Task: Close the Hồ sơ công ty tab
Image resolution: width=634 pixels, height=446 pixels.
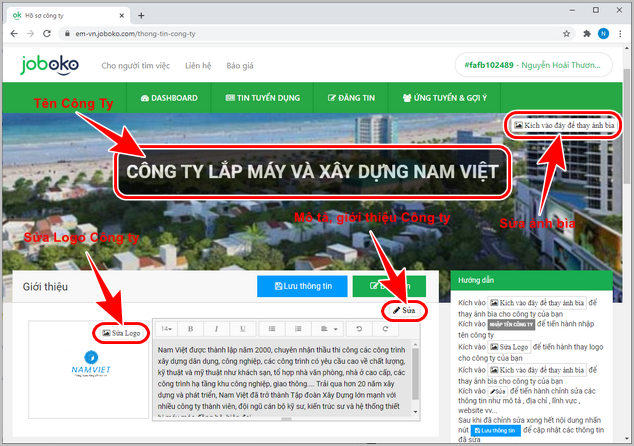Action: (122, 16)
